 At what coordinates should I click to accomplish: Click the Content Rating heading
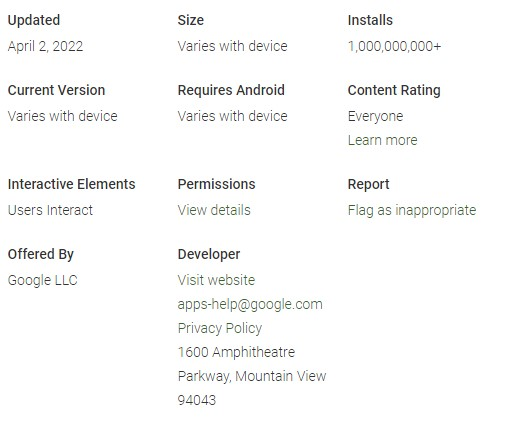394,90
